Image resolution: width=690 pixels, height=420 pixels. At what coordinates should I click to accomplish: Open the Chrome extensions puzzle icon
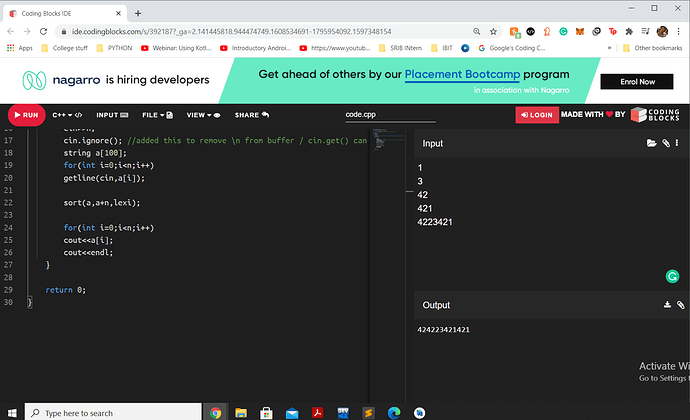click(x=629, y=32)
